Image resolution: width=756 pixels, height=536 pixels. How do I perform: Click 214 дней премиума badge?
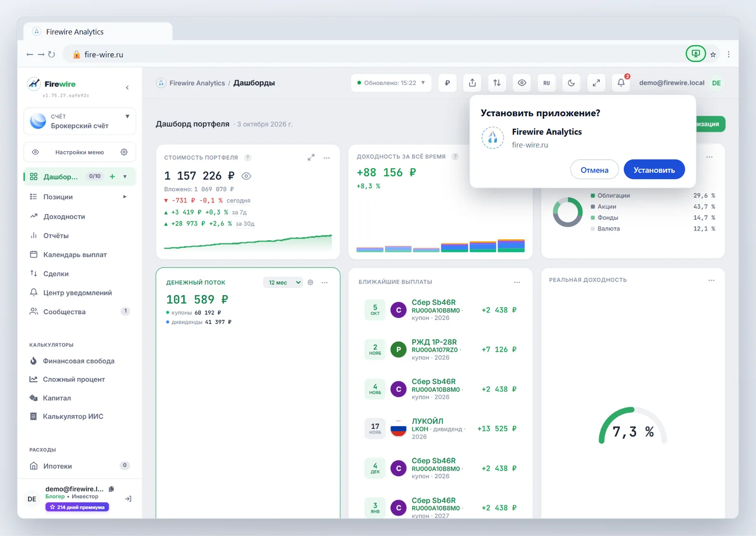tap(77, 507)
